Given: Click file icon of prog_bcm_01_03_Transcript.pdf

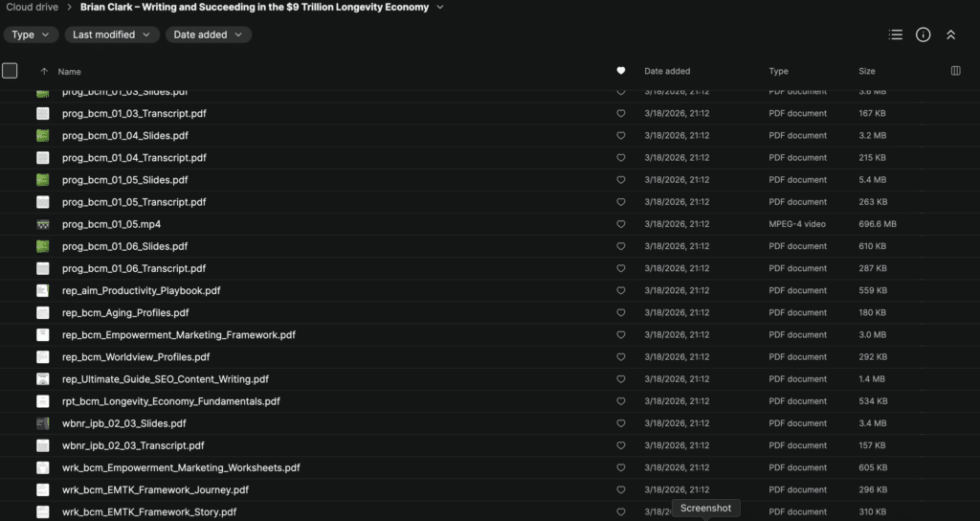Looking at the screenshot, I should tap(42, 113).
